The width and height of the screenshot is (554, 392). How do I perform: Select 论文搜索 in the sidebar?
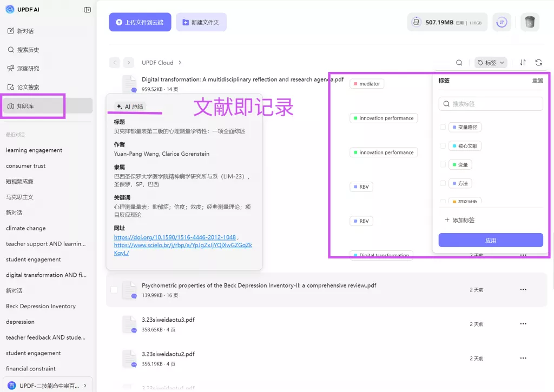[28, 87]
